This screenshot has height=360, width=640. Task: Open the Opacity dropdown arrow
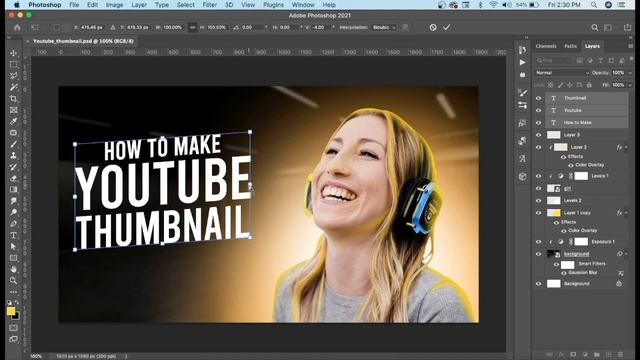point(629,73)
